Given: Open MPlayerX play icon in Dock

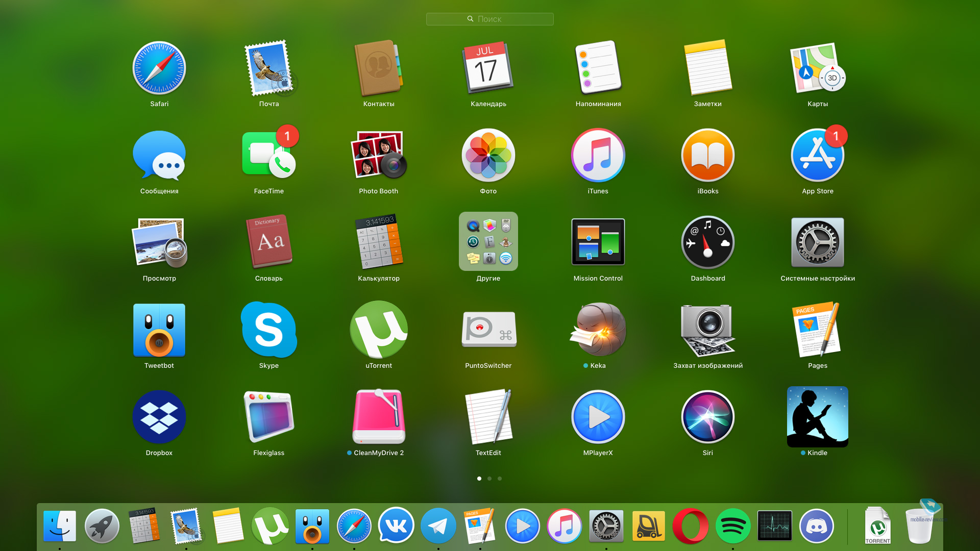Looking at the screenshot, I should point(522,526).
